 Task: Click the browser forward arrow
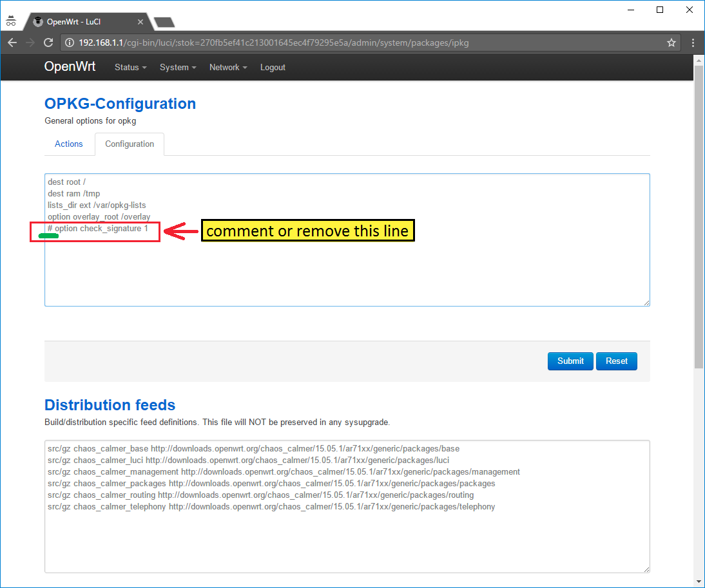[30, 43]
